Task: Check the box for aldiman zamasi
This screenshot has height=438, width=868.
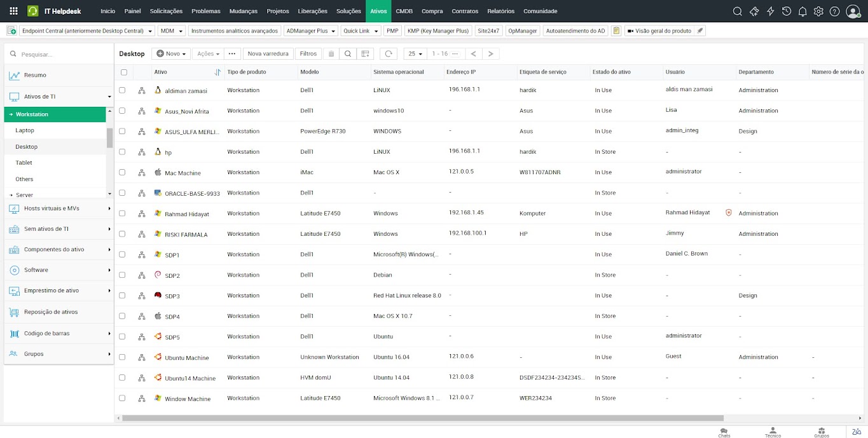Action: click(x=122, y=90)
